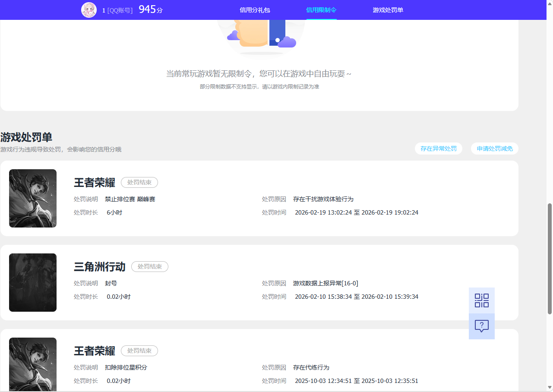Image resolution: width=553 pixels, height=392 pixels.
Task: Go to the 游戏处罚单 tab
Action: tap(388, 10)
